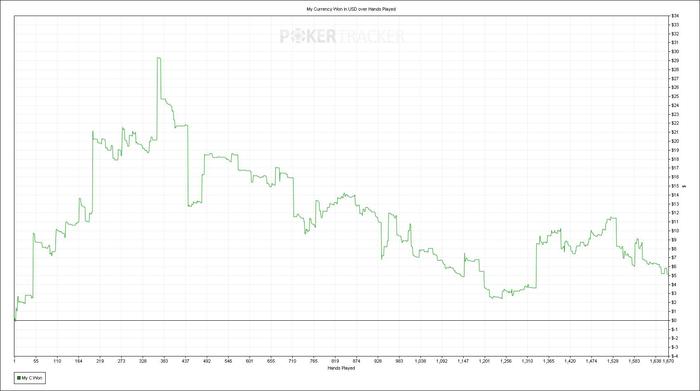Click the '601' x-axis tick label

[x=250, y=361]
